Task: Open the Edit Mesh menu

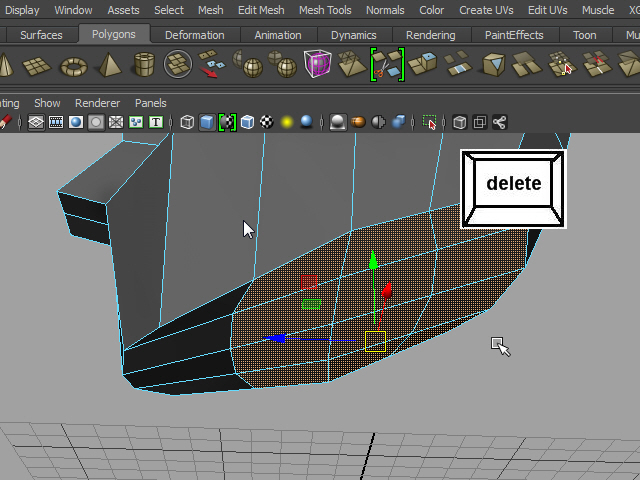Action: tap(260, 10)
